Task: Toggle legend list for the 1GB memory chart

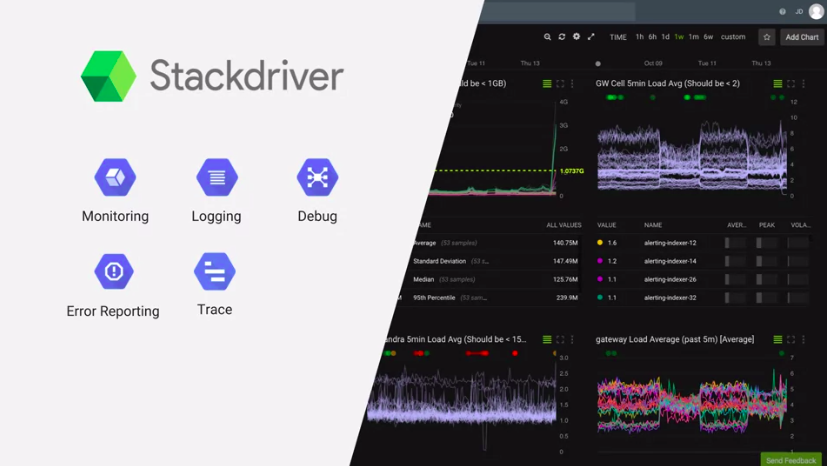Action: (x=547, y=84)
